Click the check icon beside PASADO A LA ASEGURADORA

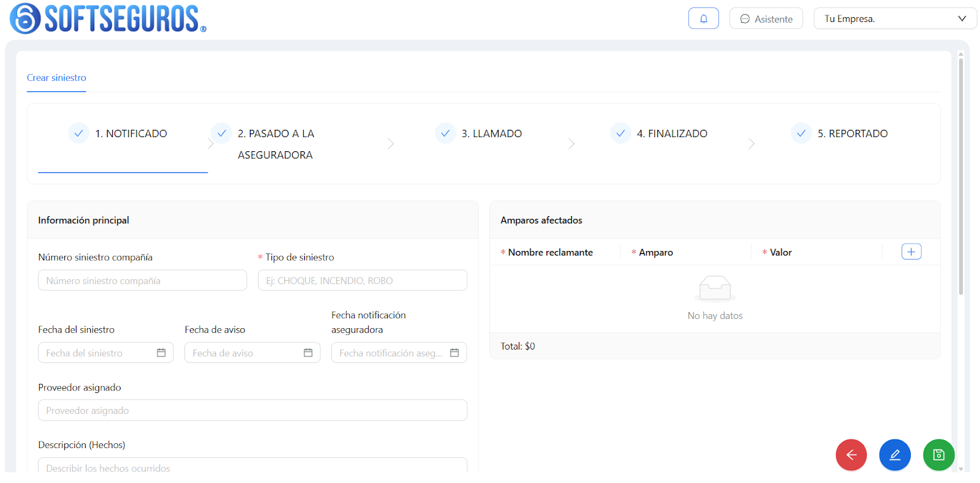pos(222,133)
